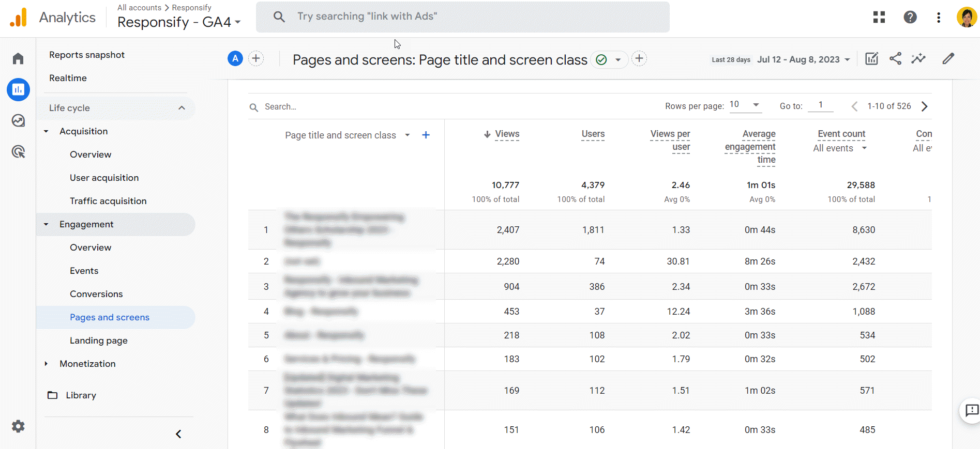
Task: Click the 2,407 views cell in row 1
Action: coord(508,230)
